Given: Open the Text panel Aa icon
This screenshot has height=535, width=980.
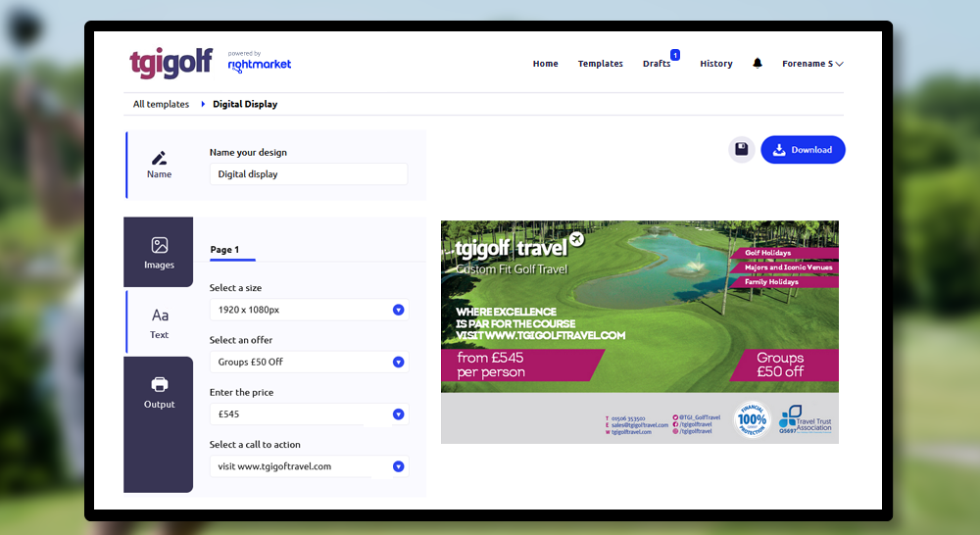Looking at the screenshot, I should click(160, 315).
